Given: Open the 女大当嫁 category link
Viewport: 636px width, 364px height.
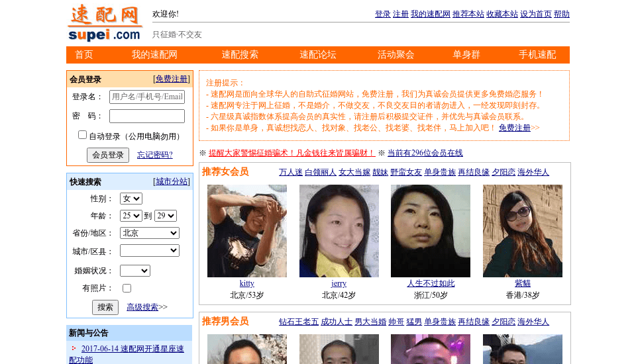Looking at the screenshot, I should pyautogui.click(x=354, y=172).
